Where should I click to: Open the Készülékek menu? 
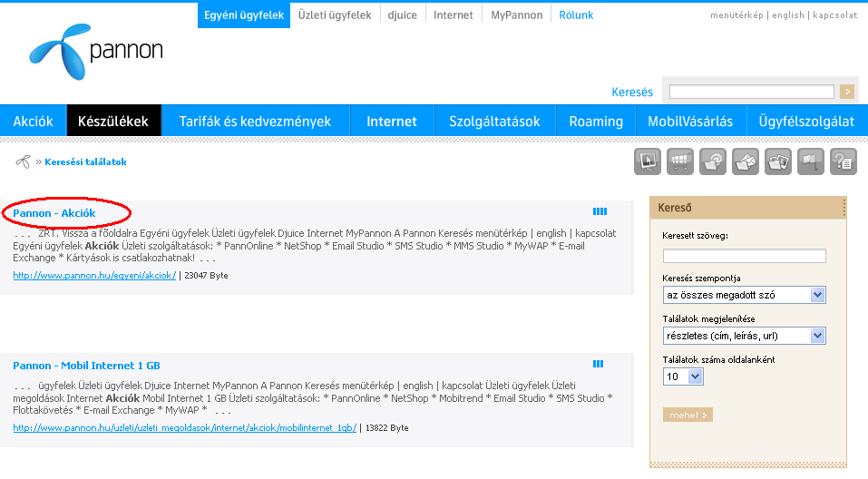(113, 121)
